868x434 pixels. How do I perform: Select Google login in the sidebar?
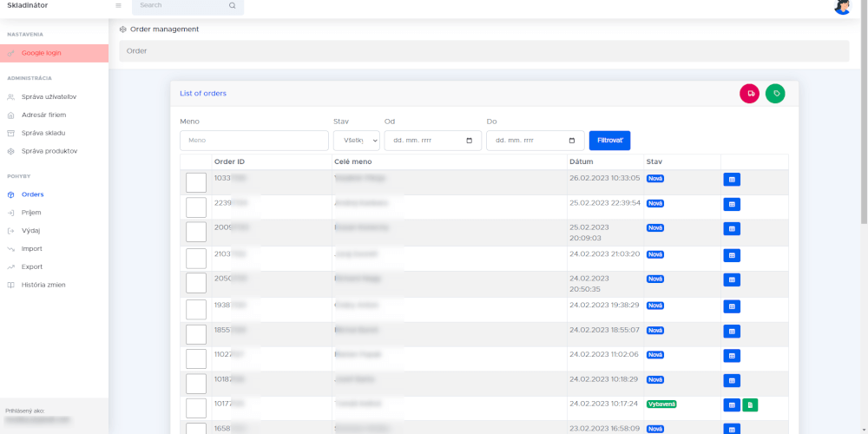point(41,53)
